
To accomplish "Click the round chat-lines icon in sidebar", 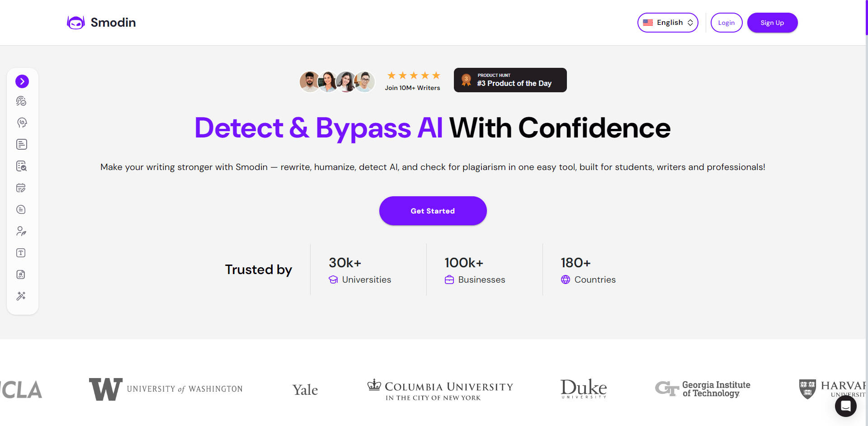I will click(x=21, y=209).
